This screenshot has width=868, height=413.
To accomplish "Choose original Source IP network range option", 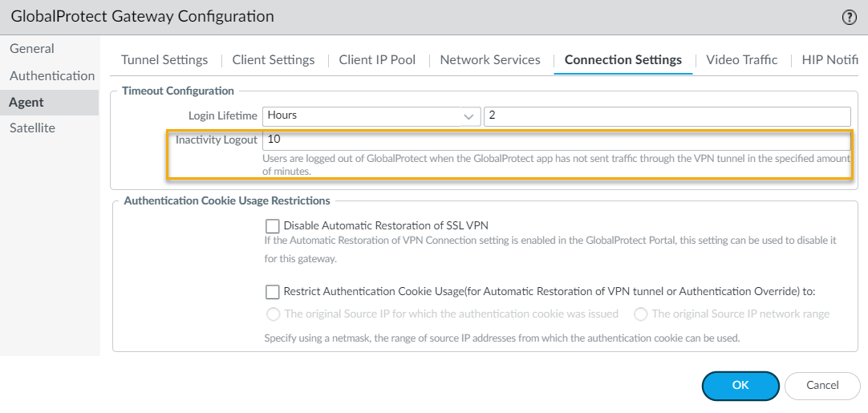I will [x=641, y=314].
